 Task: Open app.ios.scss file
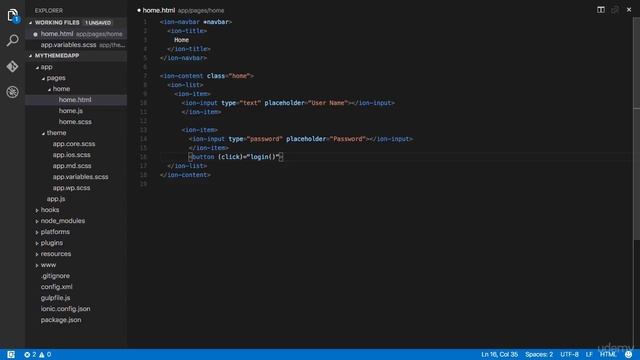pos(71,155)
